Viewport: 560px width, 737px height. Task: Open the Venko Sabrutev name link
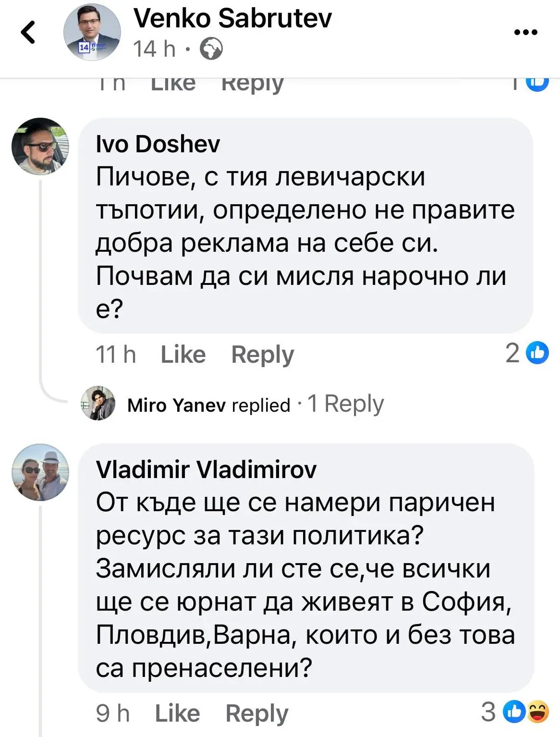coord(232,19)
